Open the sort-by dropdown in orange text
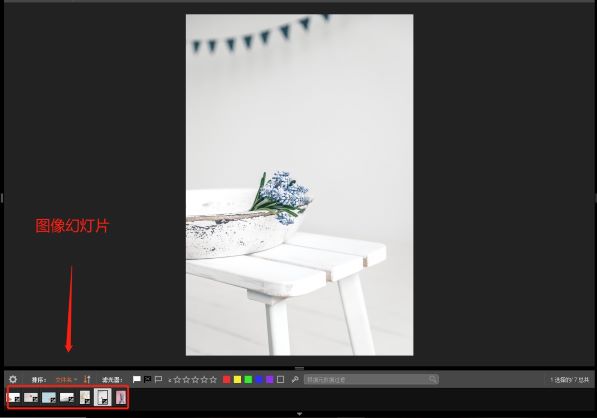 pos(66,380)
